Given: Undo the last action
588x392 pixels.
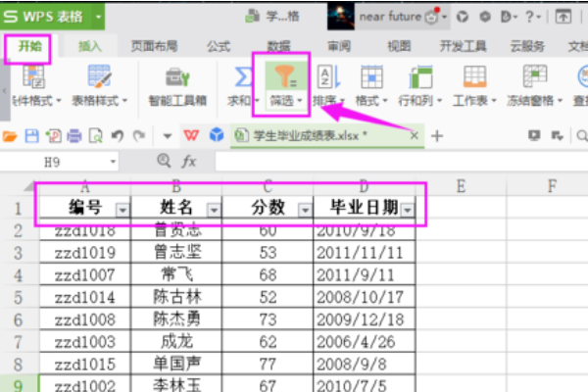Looking at the screenshot, I should [118, 136].
